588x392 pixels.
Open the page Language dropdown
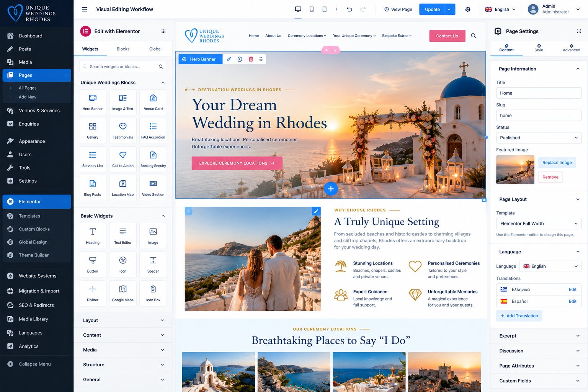(x=550, y=266)
